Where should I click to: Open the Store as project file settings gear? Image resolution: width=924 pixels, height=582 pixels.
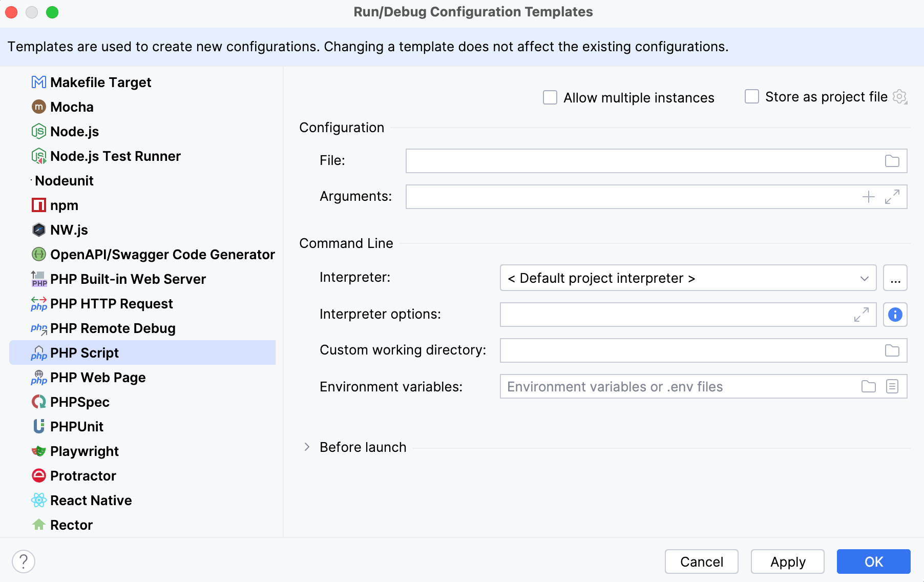(x=900, y=96)
